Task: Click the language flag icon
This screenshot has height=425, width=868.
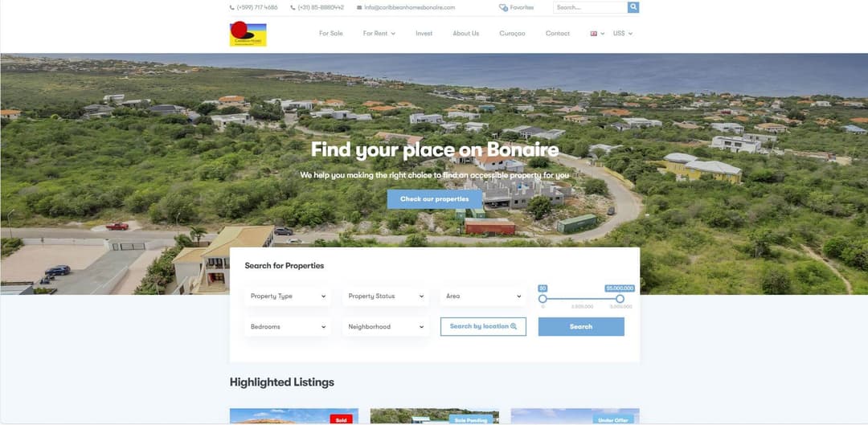Action: 593,33
